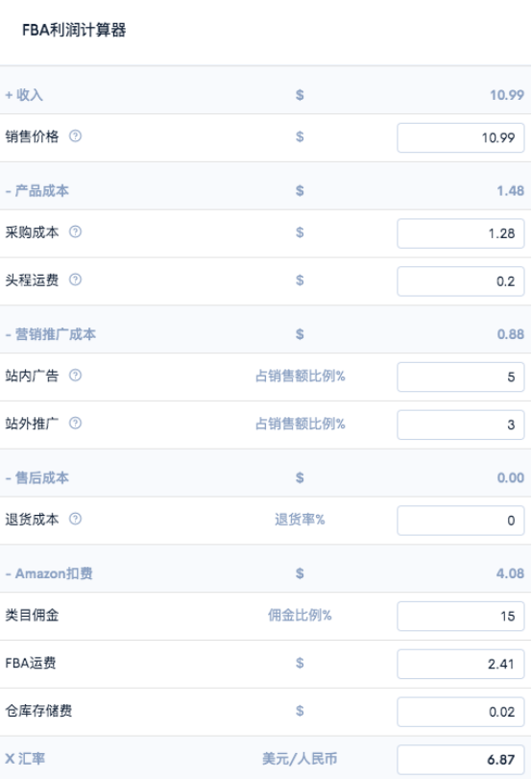Select the 类目佣金 commission rate field

[x=461, y=616]
